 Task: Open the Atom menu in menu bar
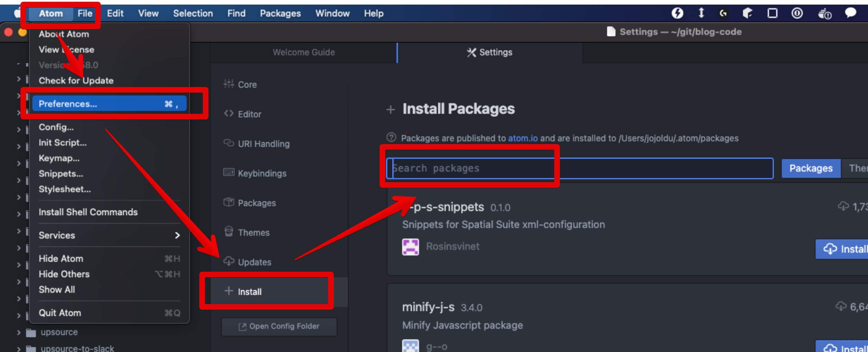[51, 13]
